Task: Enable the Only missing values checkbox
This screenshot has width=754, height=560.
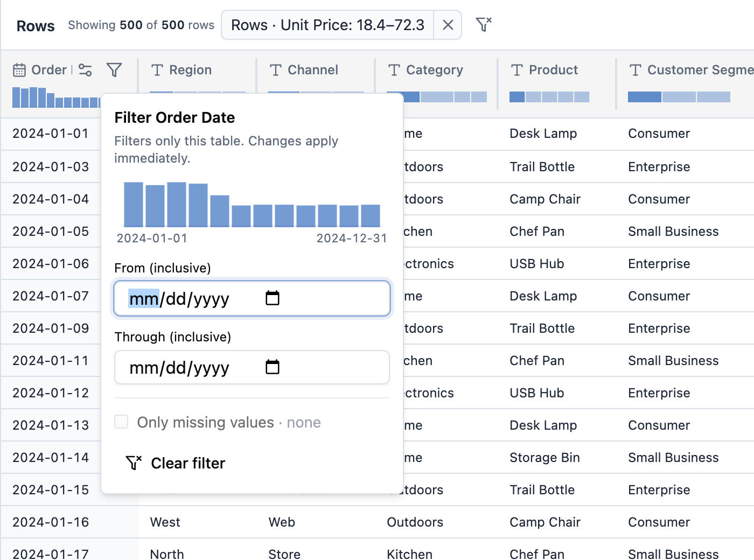Action: [121, 422]
